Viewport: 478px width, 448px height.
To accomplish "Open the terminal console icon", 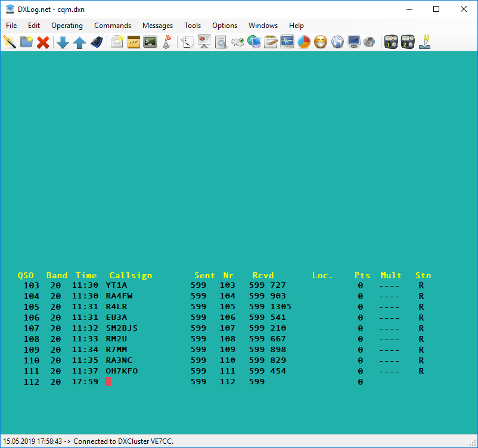I will 150,42.
